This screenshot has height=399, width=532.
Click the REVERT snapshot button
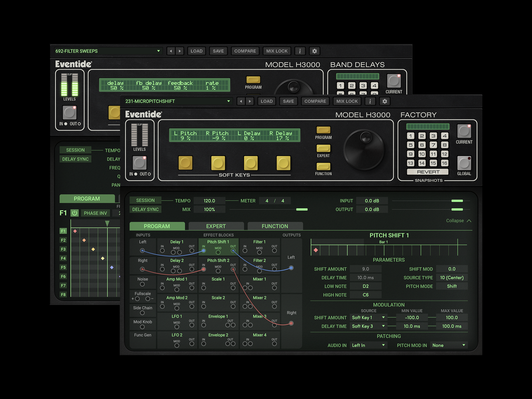pyautogui.click(x=428, y=172)
